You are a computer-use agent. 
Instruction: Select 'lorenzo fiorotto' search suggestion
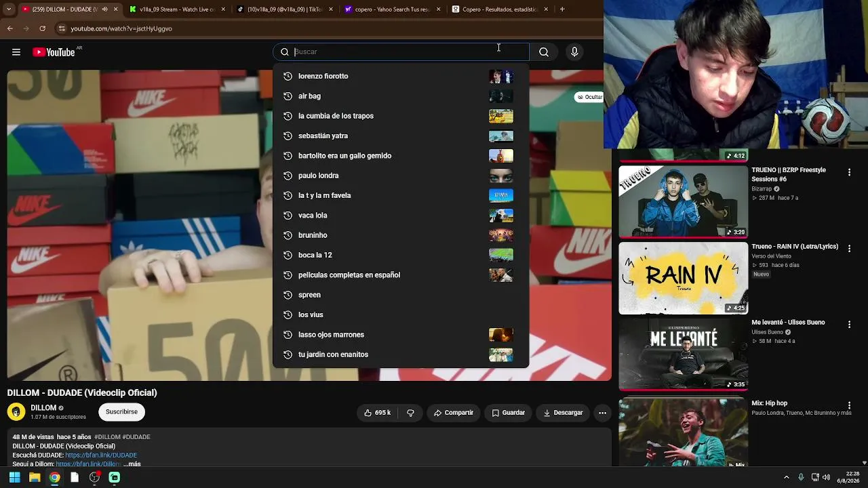400,77
